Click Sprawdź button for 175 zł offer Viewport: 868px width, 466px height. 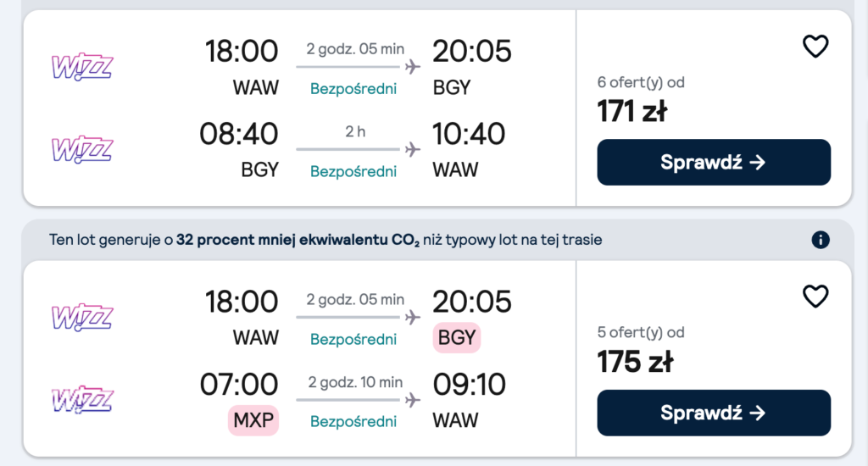714,413
